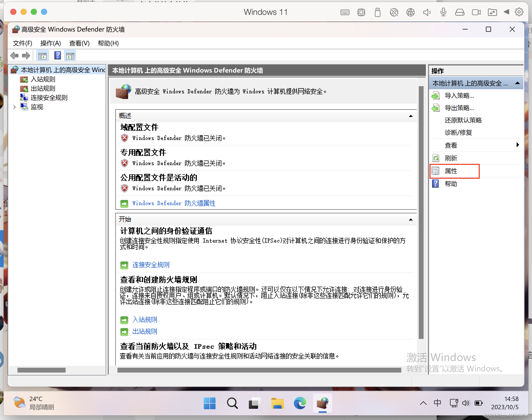Open Microsoft Edge from the taskbar
This screenshot has height=420, width=532.
coord(300,403)
